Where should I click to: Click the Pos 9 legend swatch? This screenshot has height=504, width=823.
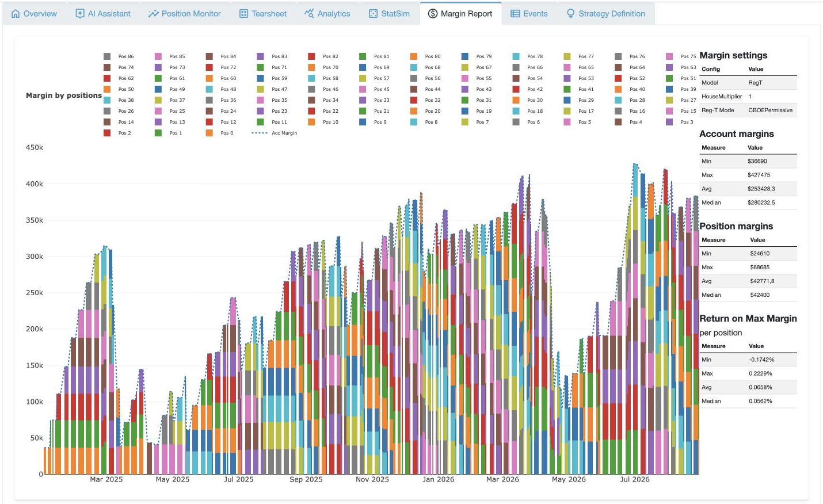click(x=363, y=122)
